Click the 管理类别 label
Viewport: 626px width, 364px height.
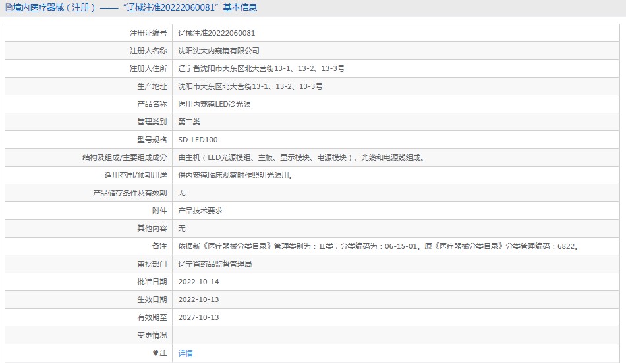(152, 122)
